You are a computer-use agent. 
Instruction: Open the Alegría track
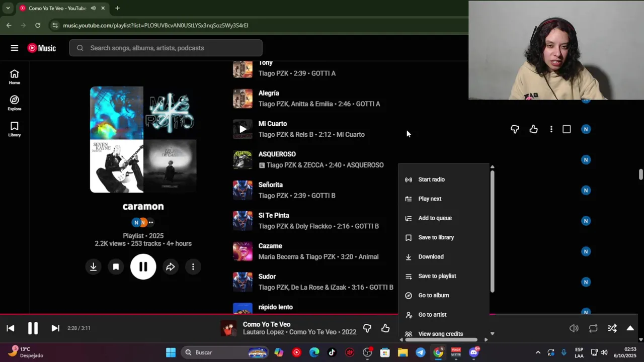pyautogui.click(x=269, y=93)
